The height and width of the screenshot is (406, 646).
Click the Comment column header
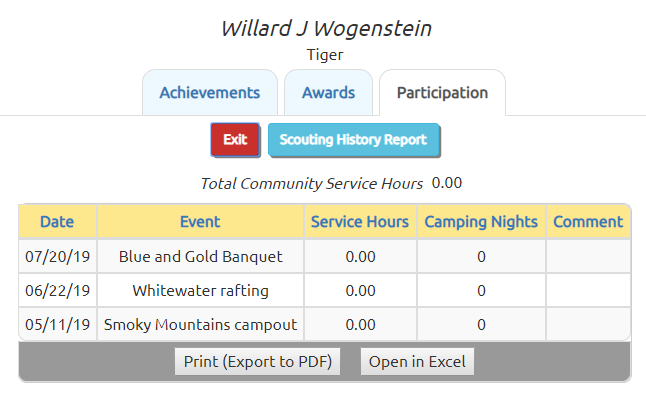point(588,222)
